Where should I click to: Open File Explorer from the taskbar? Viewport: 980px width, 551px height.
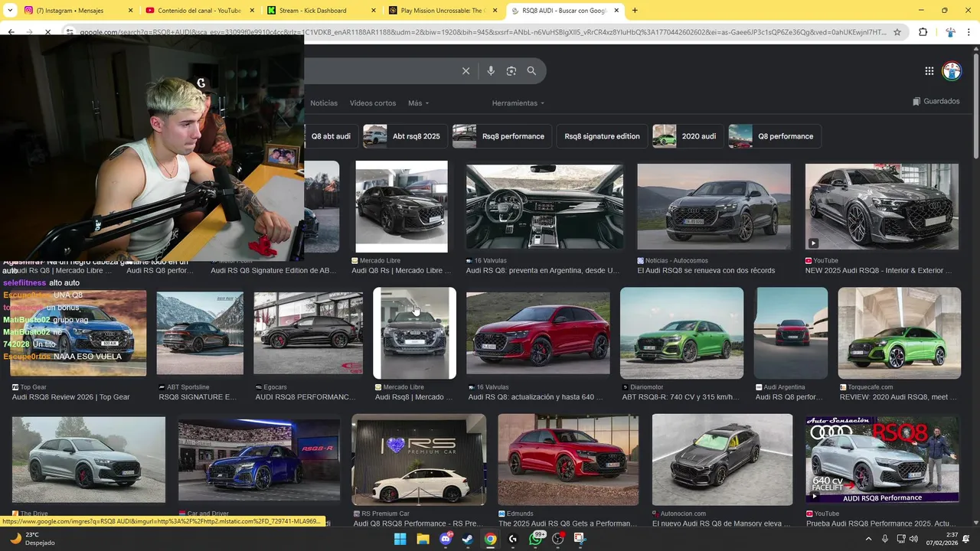423,539
